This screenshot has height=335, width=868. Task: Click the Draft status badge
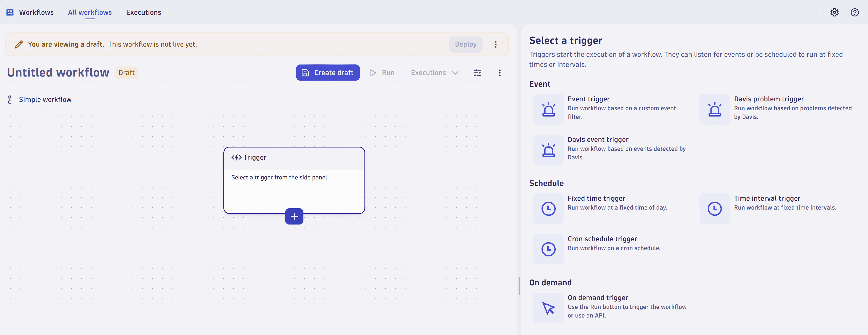(126, 73)
